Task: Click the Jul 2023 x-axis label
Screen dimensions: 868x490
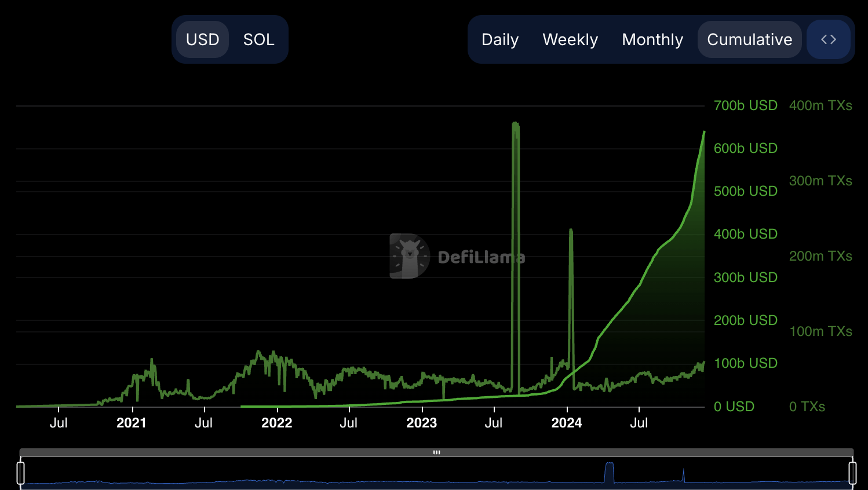Action: [493, 423]
